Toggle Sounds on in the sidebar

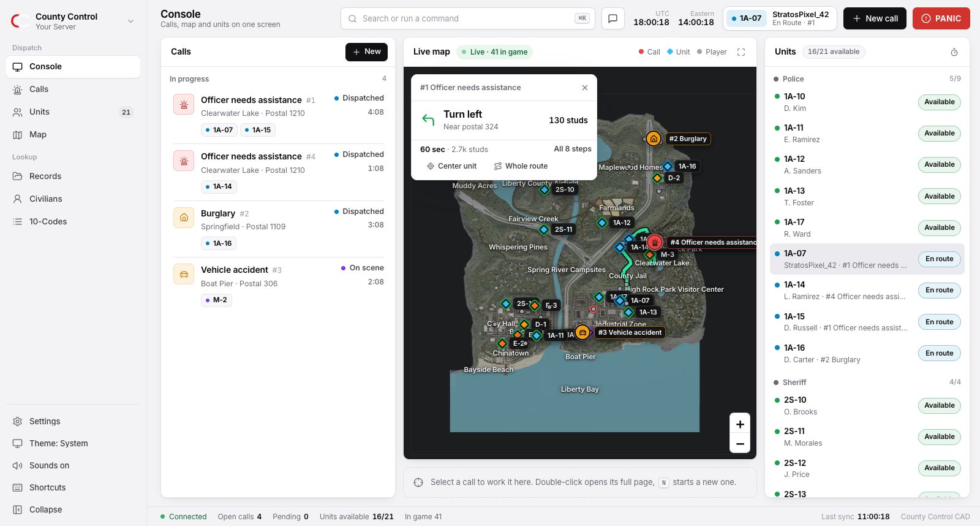pyautogui.click(x=73, y=465)
